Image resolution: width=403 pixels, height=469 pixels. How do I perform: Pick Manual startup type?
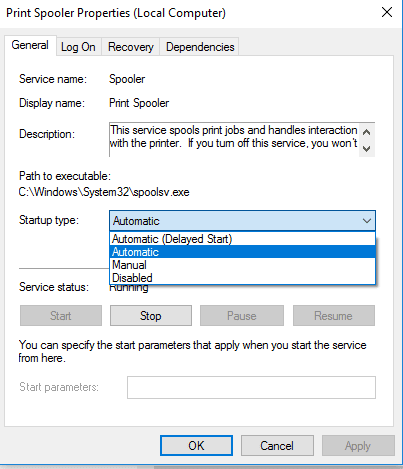[242, 265]
